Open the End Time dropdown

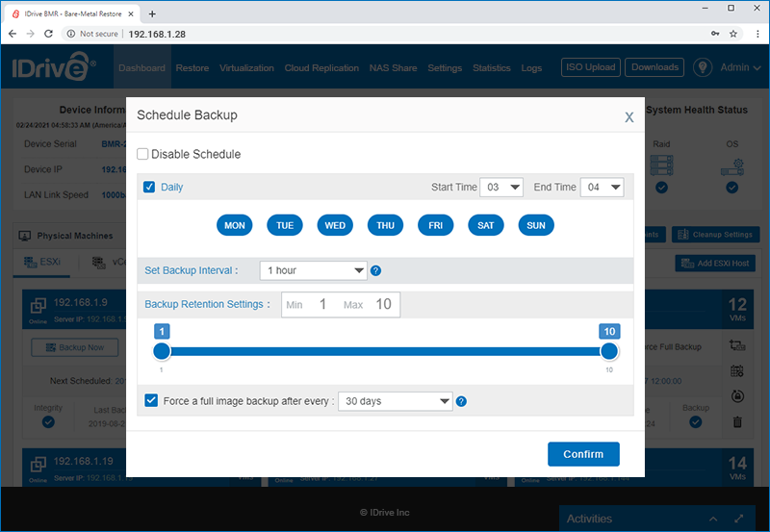(603, 187)
